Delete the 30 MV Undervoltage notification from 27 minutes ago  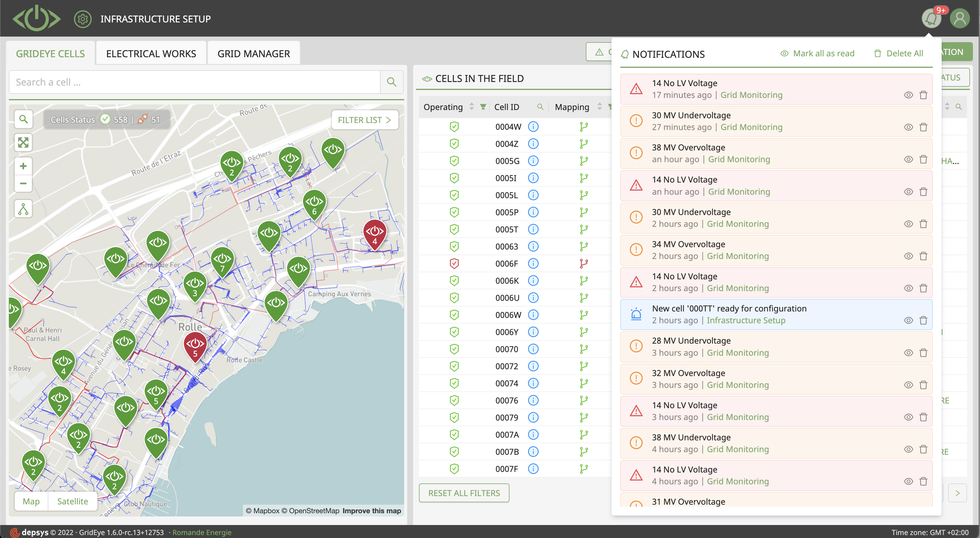pyautogui.click(x=923, y=127)
